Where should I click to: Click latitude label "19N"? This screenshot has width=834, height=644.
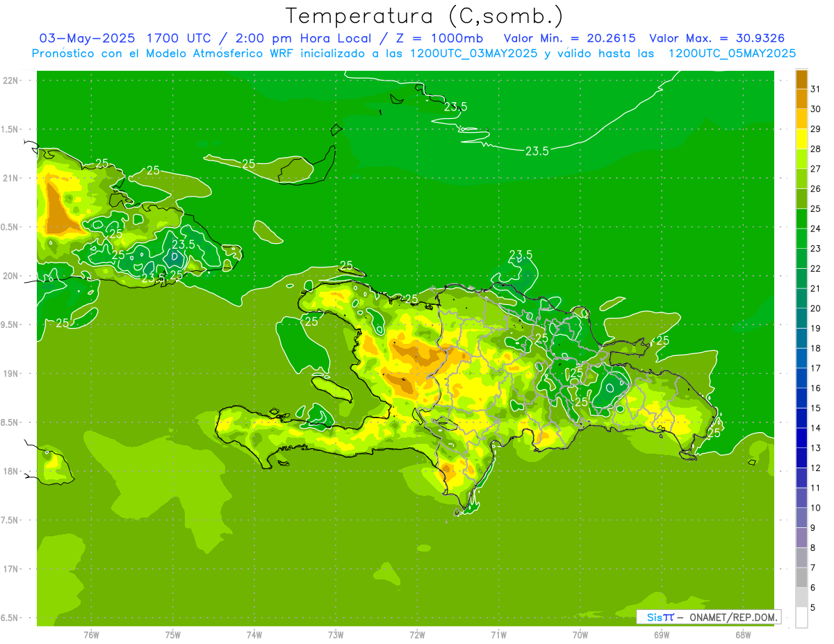(x=11, y=374)
